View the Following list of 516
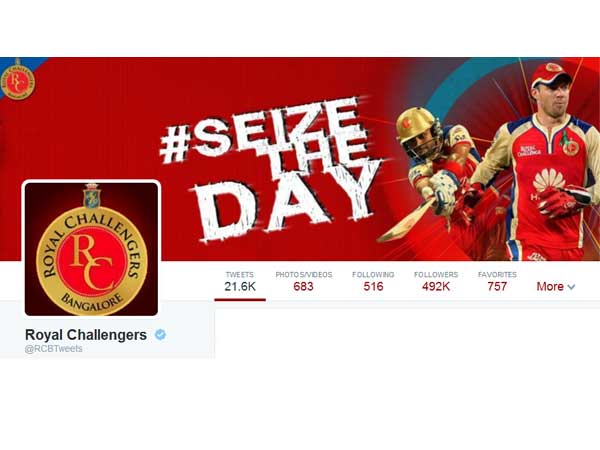 pyautogui.click(x=373, y=281)
